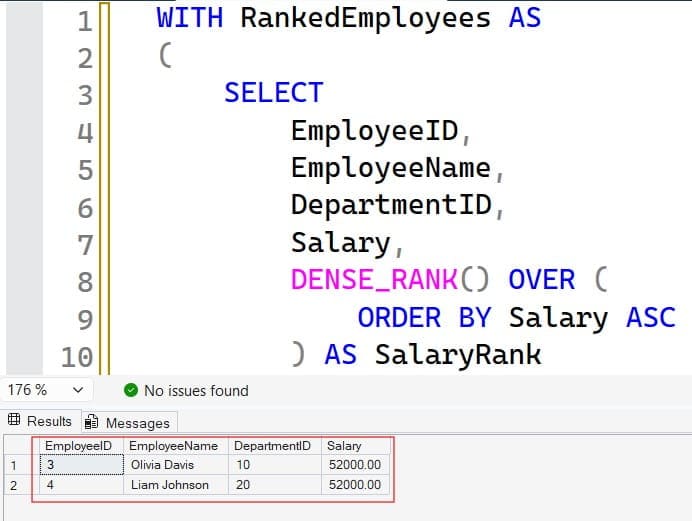Click the green No issues found checkmark icon
The height and width of the screenshot is (521, 692).
pyautogui.click(x=131, y=390)
